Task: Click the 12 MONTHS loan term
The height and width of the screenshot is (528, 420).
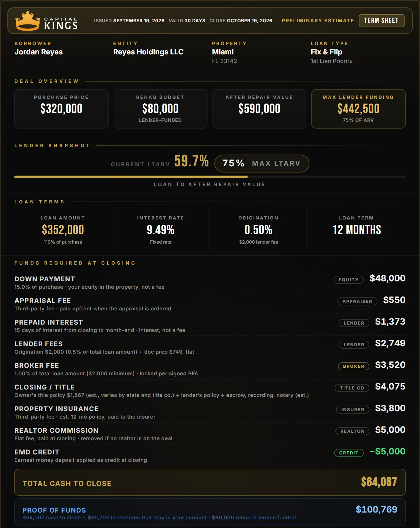Action: click(x=357, y=230)
